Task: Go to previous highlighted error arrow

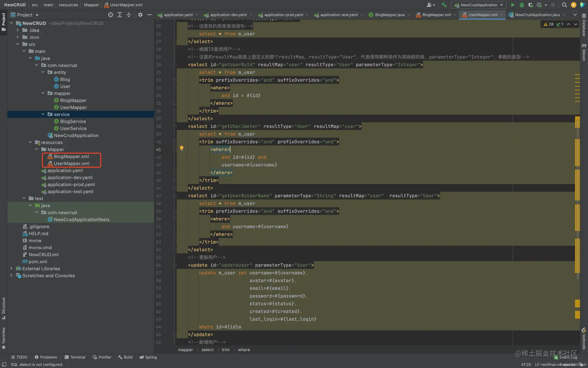Action: pyautogui.click(x=569, y=24)
